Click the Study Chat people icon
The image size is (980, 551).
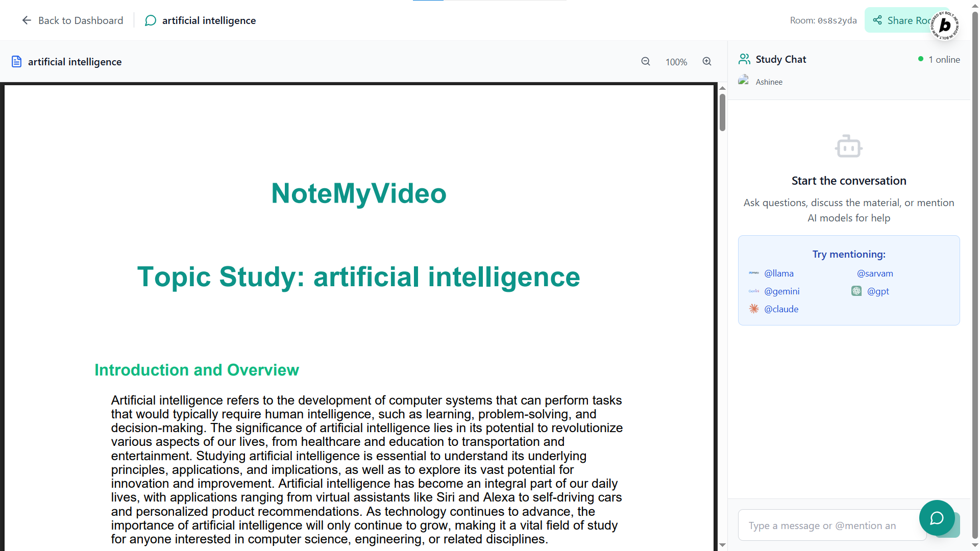tap(744, 59)
